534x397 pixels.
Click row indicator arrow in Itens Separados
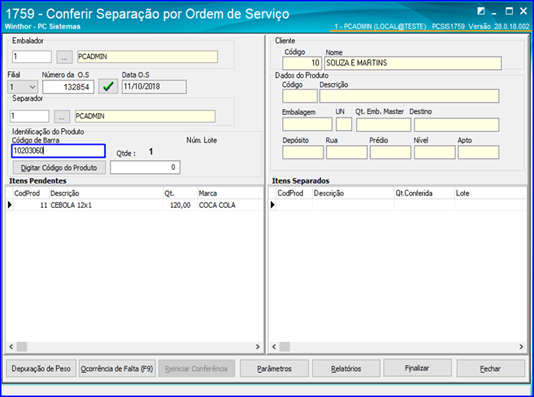(272, 205)
